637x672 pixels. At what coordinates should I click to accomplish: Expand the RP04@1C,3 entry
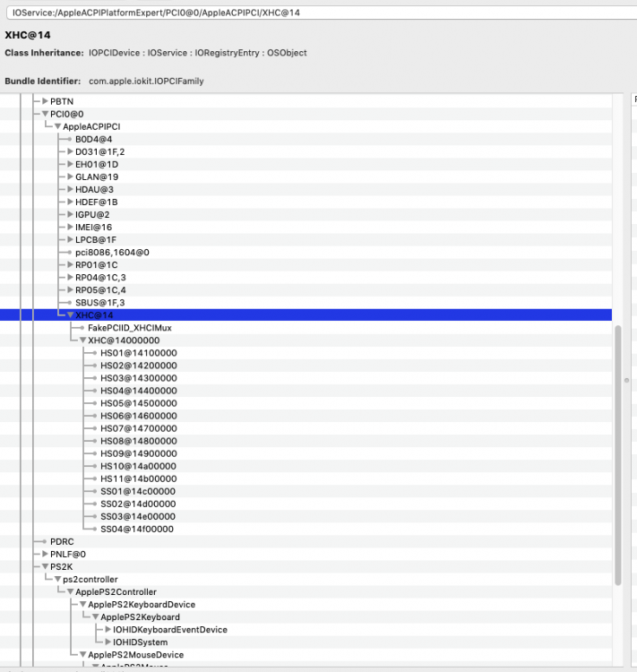point(70,277)
